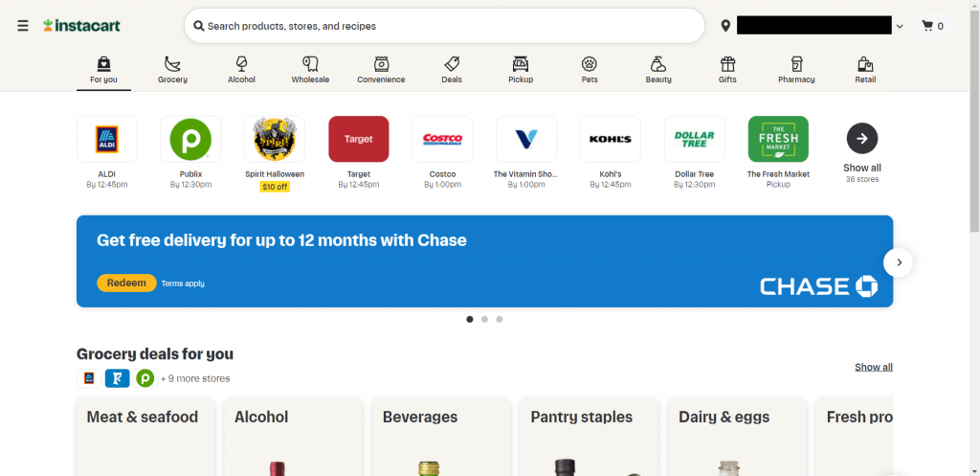Click the '36 stores' text
Viewport: 980px width, 476px height.
click(x=862, y=179)
